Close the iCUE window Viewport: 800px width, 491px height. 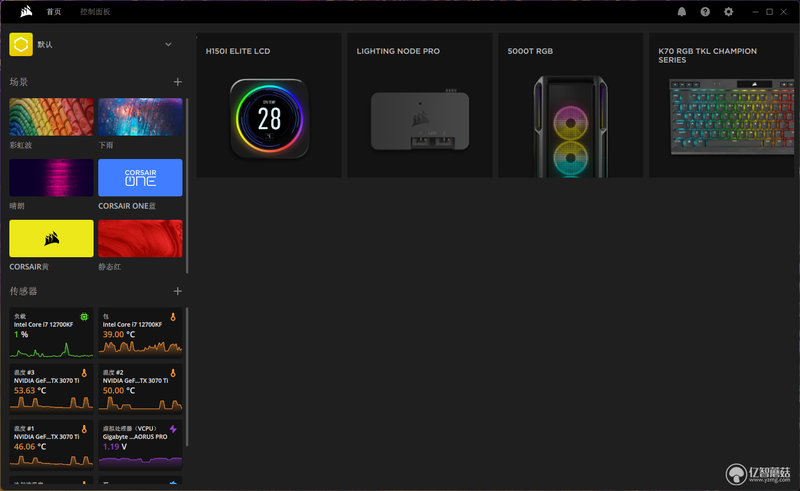(x=784, y=12)
